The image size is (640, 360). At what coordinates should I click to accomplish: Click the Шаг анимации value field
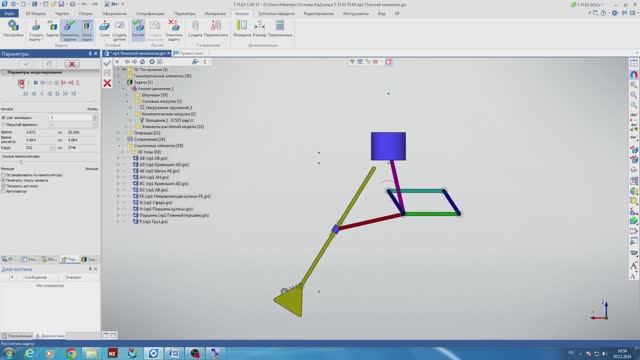(71, 118)
